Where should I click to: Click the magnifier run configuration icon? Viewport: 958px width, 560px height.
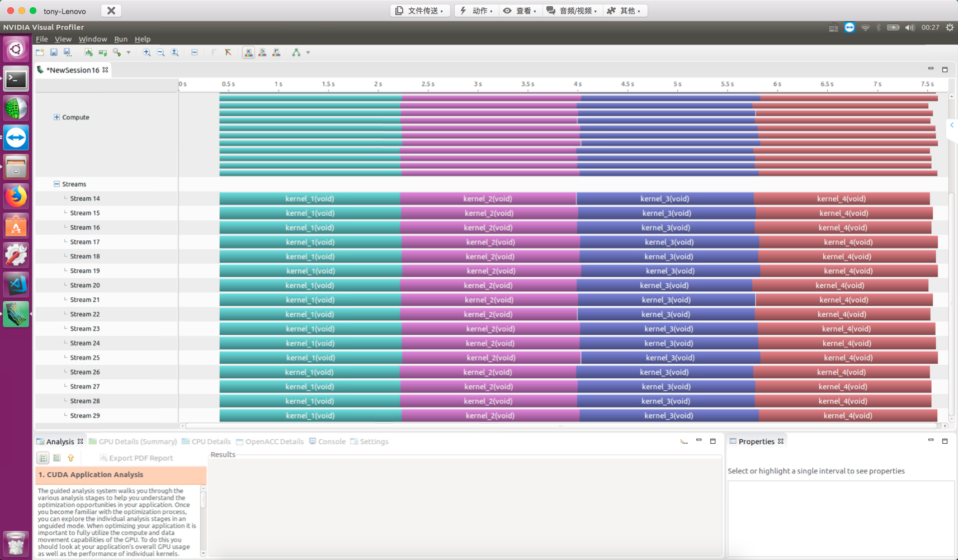click(117, 53)
